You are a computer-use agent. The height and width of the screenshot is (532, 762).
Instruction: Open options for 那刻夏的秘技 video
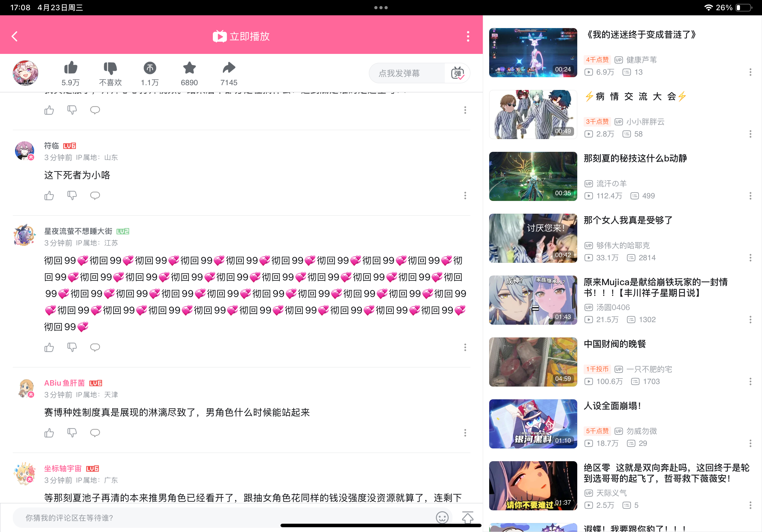click(750, 196)
